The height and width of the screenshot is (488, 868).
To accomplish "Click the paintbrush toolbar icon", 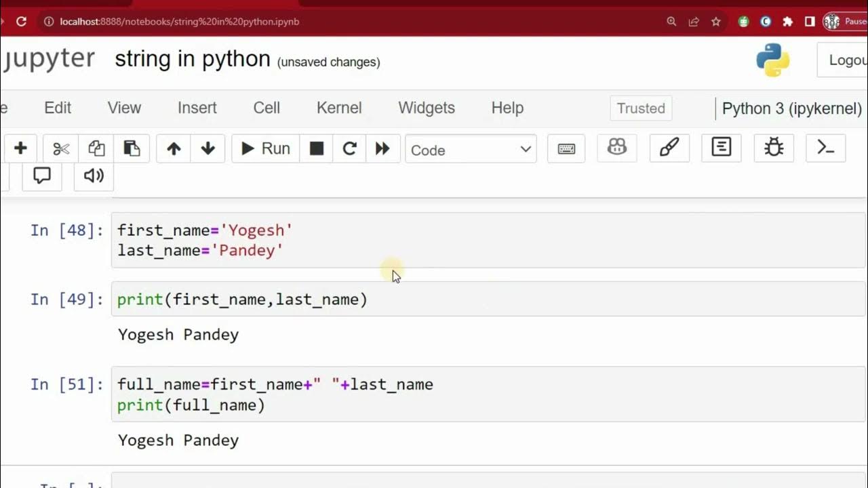I will coord(669,147).
